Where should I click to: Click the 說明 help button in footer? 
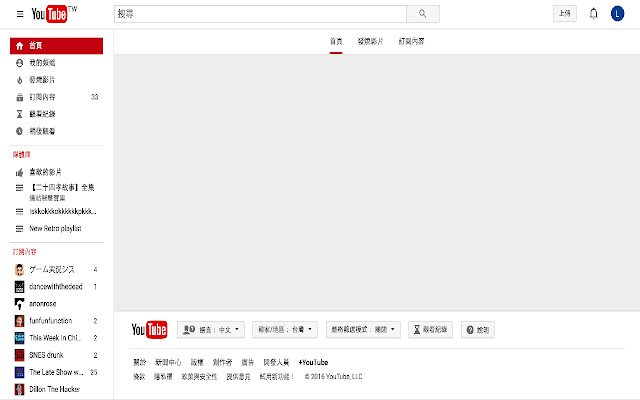[x=476, y=329]
